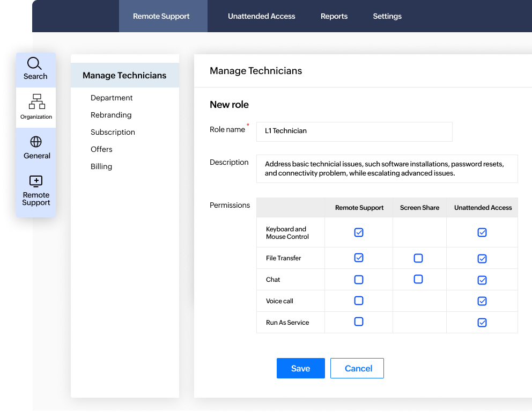
Task: Save the new L1 Technician role
Action: click(300, 368)
